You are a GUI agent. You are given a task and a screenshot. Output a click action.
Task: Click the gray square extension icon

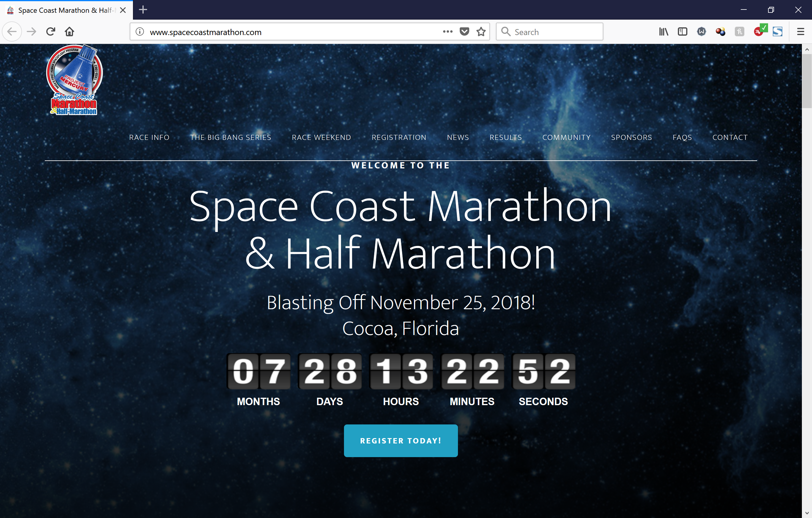click(x=740, y=32)
